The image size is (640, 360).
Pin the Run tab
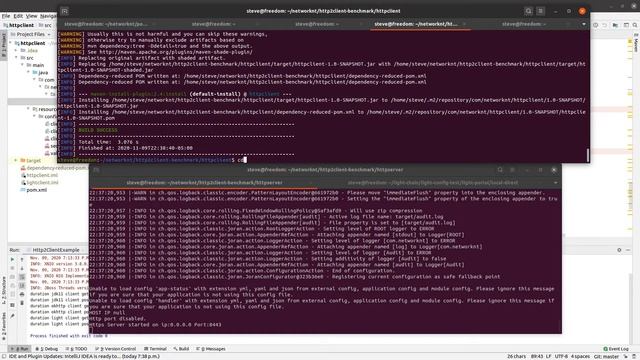pyautogui.click(x=12, y=316)
